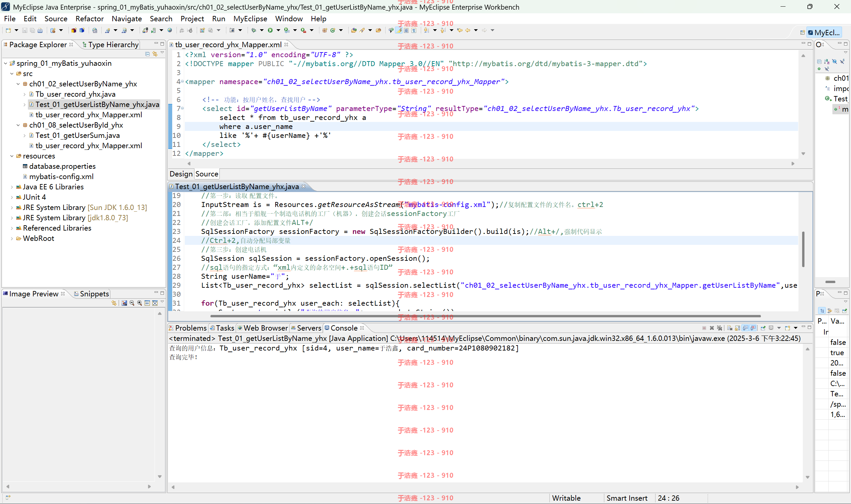Screen dimensions: 851x504
Task: Click the Open Web Browser globe icon
Action: [x=170, y=30]
